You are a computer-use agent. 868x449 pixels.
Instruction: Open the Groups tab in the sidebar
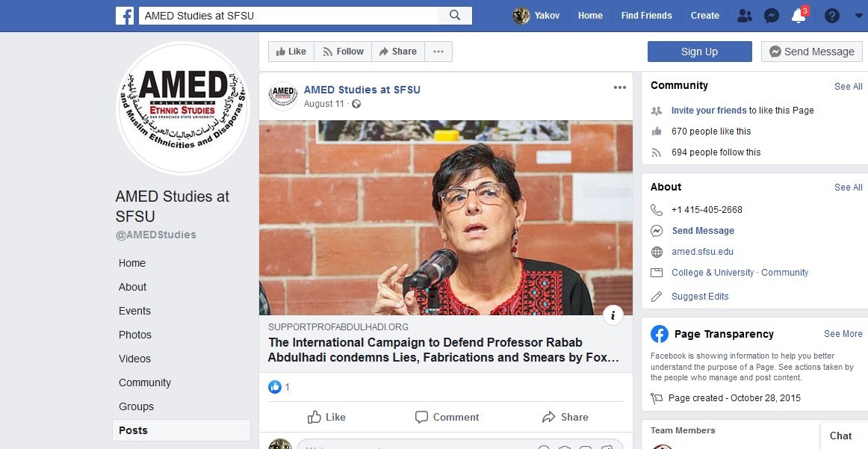(x=136, y=406)
